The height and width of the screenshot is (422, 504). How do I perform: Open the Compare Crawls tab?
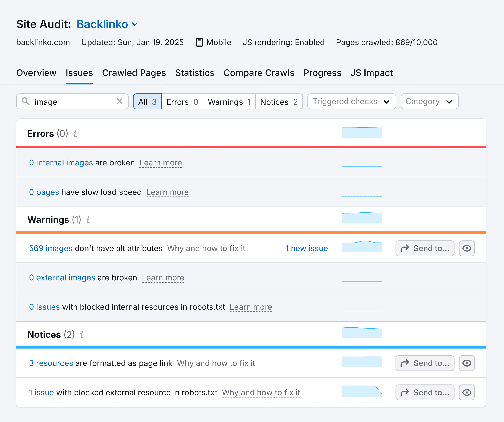point(259,73)
